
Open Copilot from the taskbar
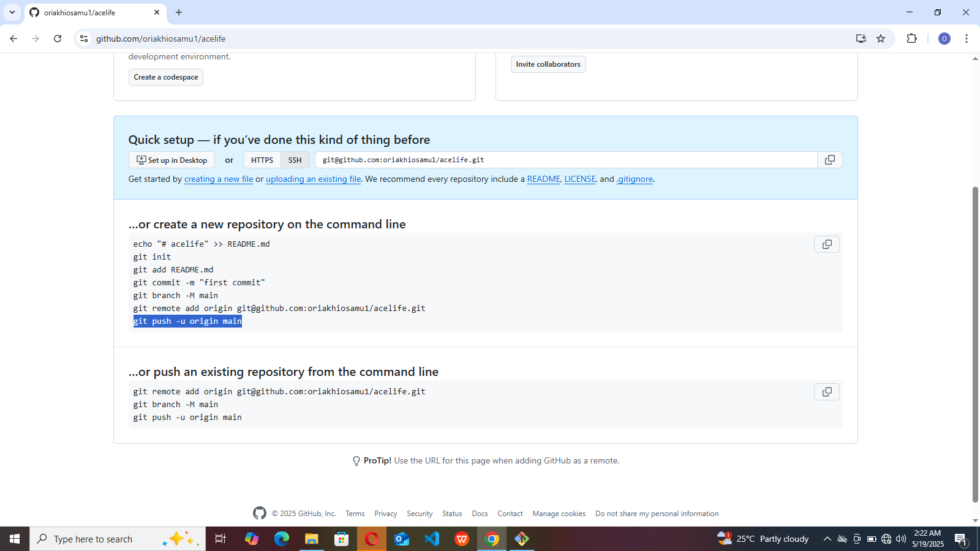[x=252, y=539]
